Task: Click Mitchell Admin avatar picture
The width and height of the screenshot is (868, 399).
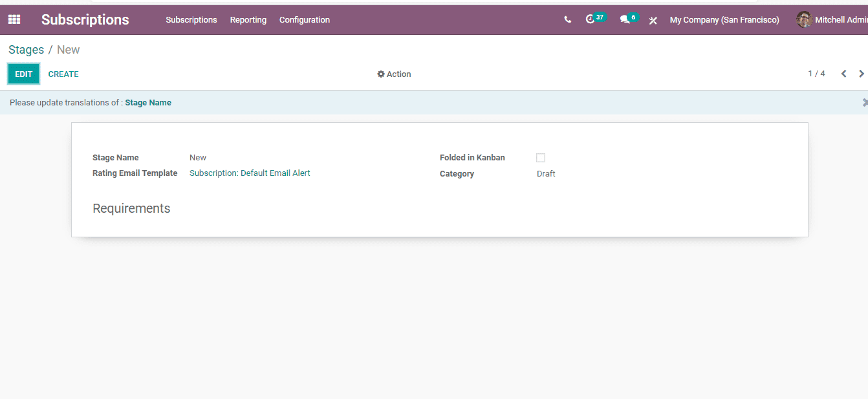Action: point(804,19)
